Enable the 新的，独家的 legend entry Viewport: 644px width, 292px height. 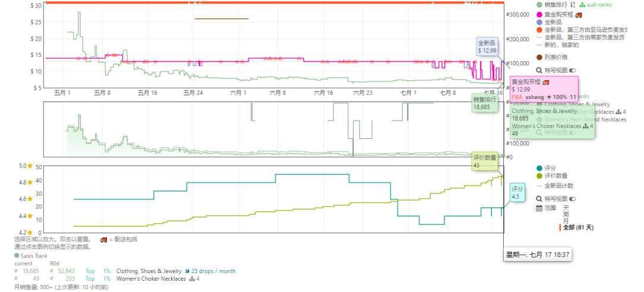(558, 45)
